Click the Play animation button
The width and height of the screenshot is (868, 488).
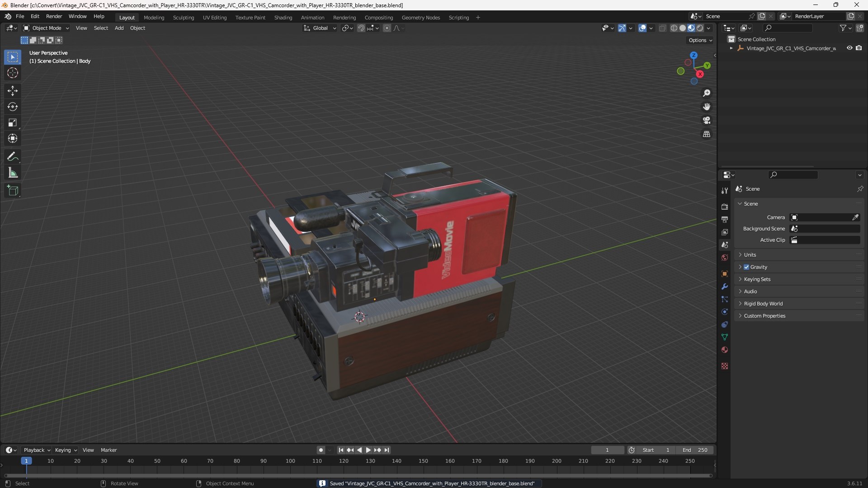tap(368, 450)
